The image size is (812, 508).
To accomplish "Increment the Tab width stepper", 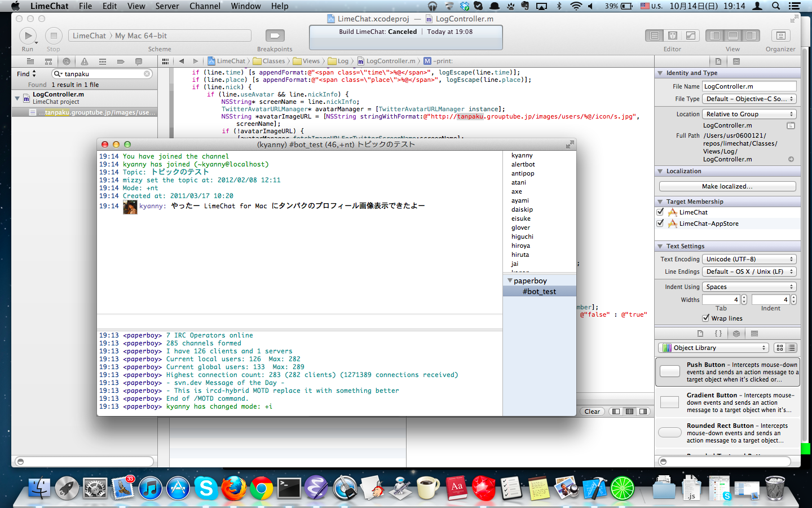I will tap(744, 297).
